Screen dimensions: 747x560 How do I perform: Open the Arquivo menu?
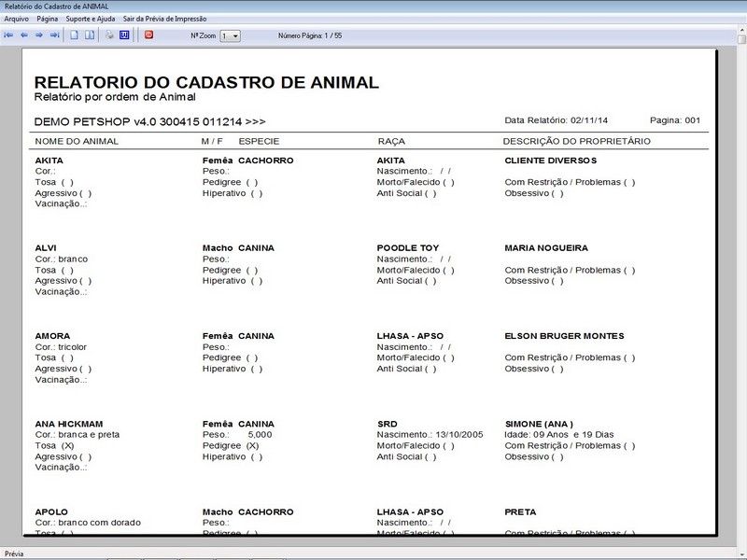pos(17,17)
